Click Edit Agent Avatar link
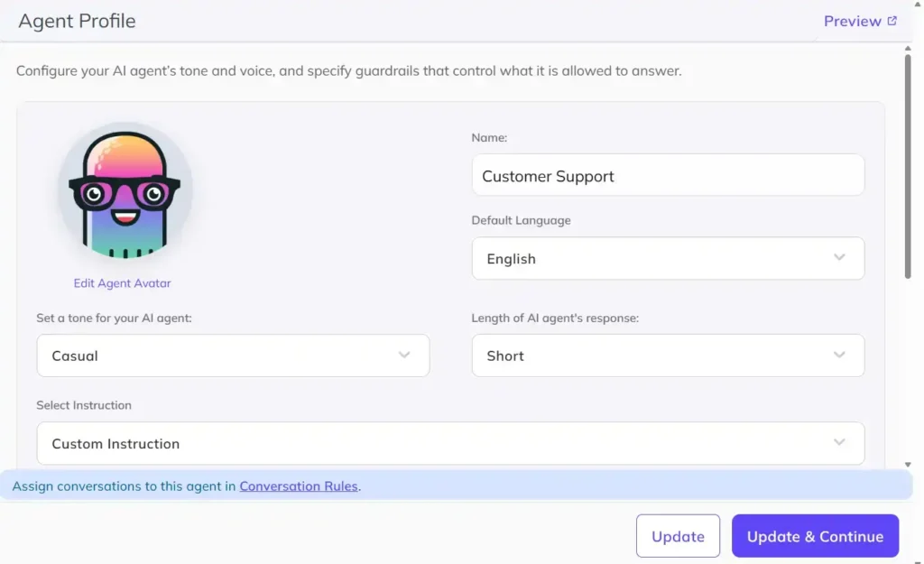 (122, 282)
